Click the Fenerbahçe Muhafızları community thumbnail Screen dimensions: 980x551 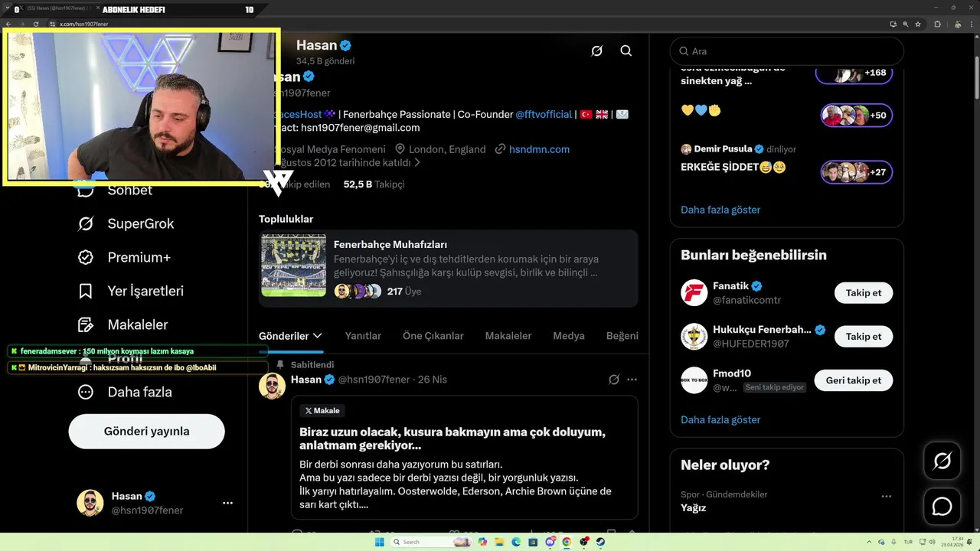tap(293, 266)
